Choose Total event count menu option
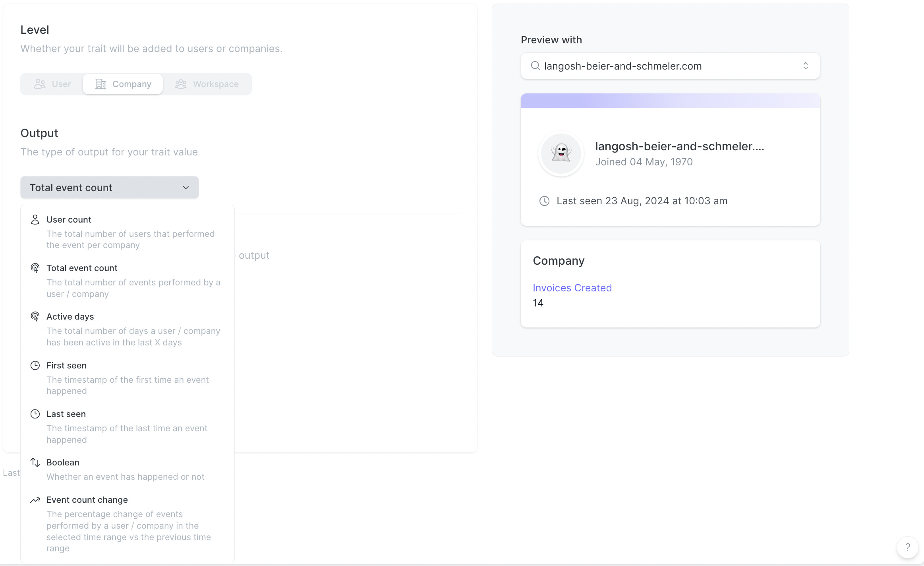The height and width of the screenshot is (566, 924). pos(82,268)
